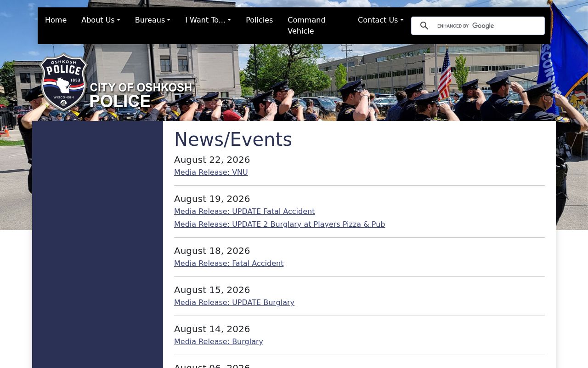Click the August 14, 2026 date heading
The width and height of the screenshot is (588, 368).
(212, 329)
